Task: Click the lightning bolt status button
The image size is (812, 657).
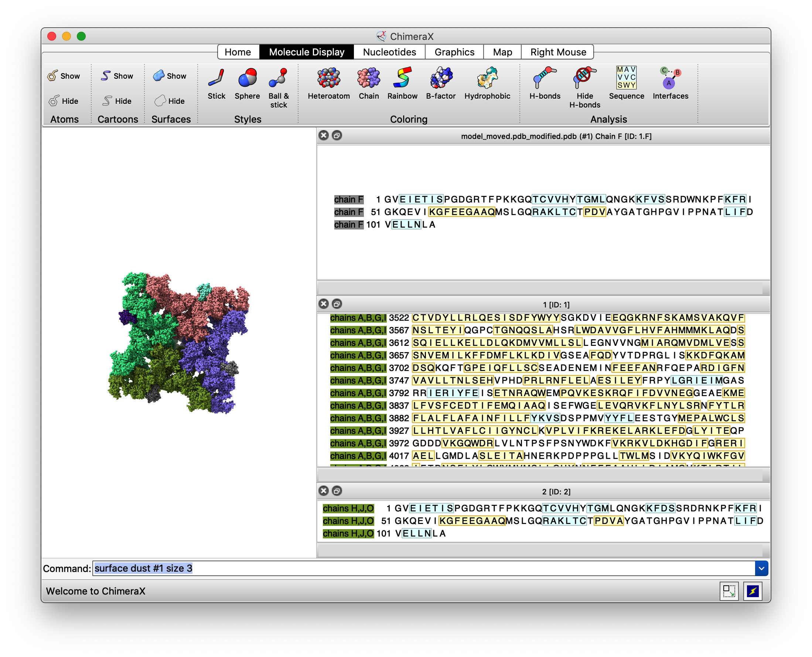Action: click(x=752, y=591)
